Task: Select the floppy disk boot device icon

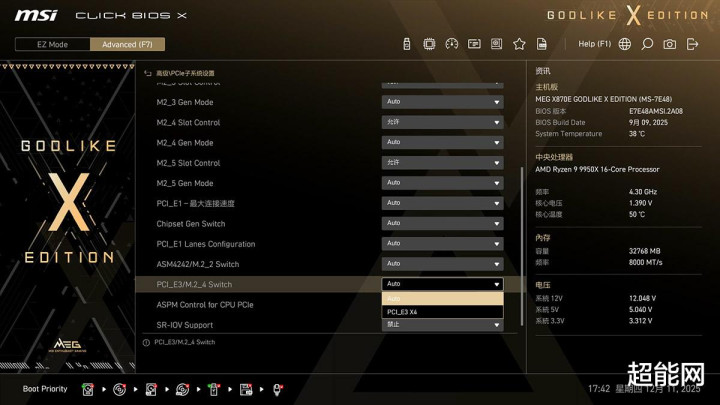Action: click(246, 389)
